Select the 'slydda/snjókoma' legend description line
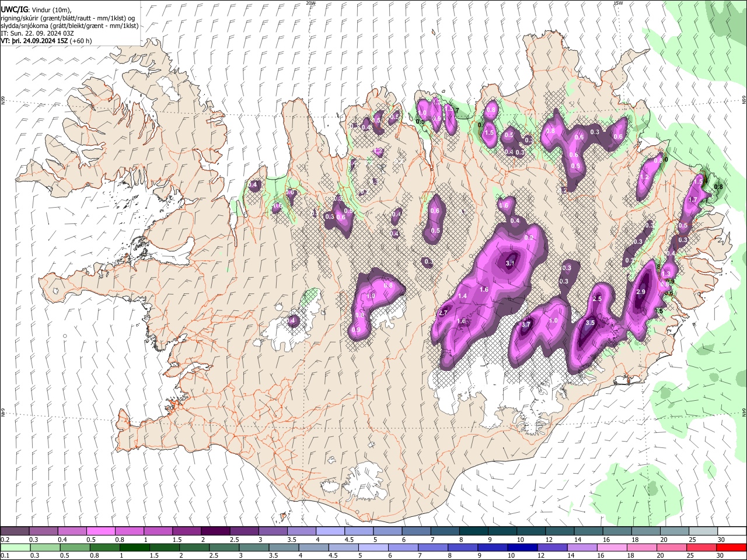This screenshot has height=560, width=747. (x=69, y=26)
